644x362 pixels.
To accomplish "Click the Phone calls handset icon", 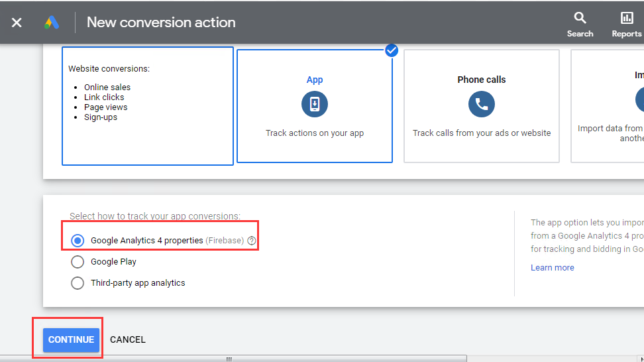I will (482, 104).
